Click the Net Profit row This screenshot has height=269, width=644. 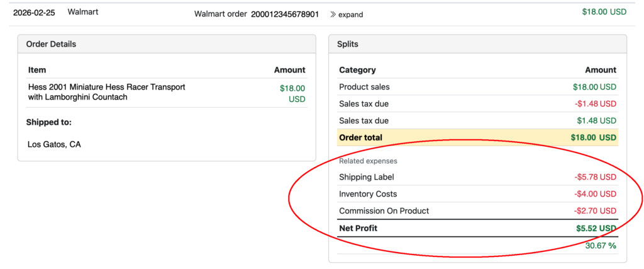(x=358, y=228)
